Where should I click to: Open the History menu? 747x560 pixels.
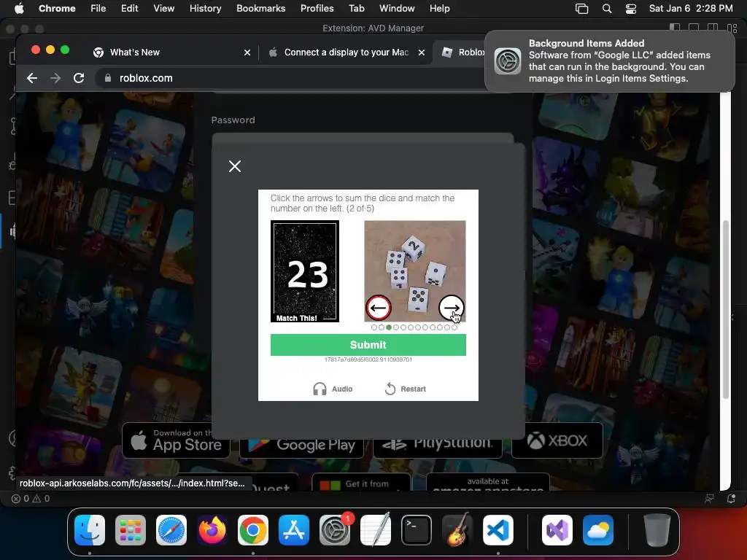point(205,8)
